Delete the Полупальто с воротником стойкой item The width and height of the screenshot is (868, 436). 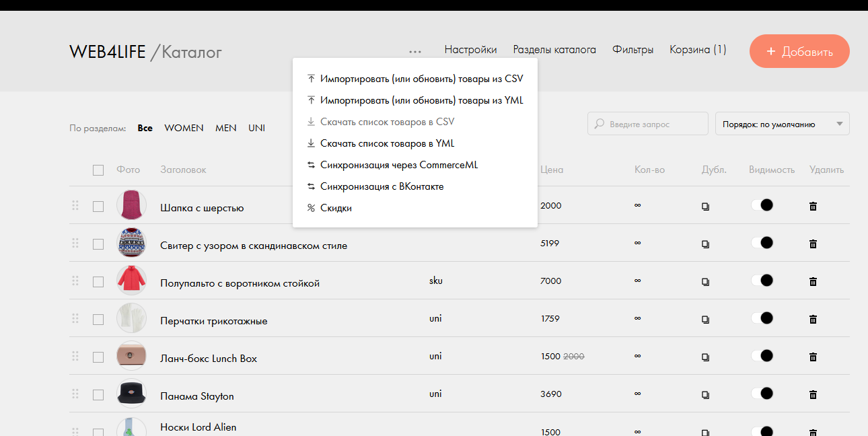(x=813, y=282)
